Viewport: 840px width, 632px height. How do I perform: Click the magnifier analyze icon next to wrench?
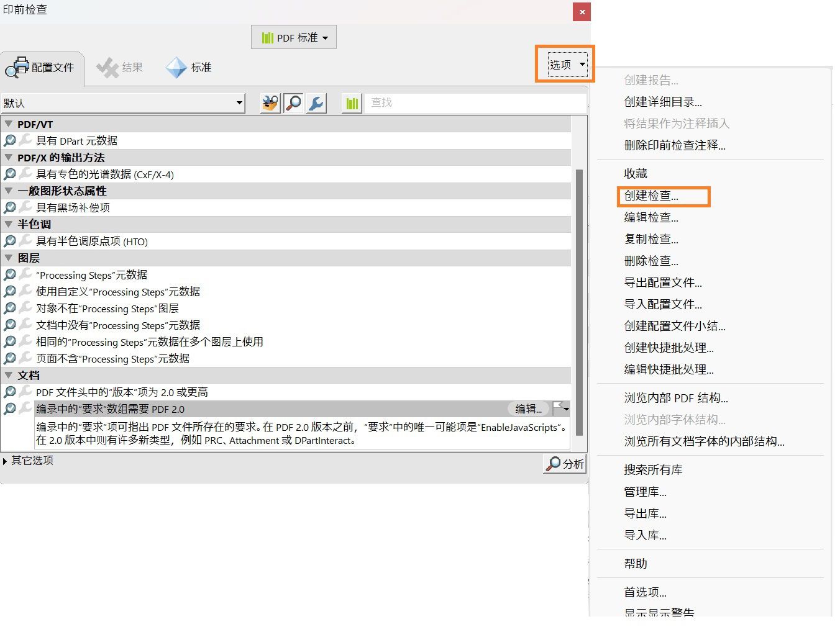click(293, 102)
